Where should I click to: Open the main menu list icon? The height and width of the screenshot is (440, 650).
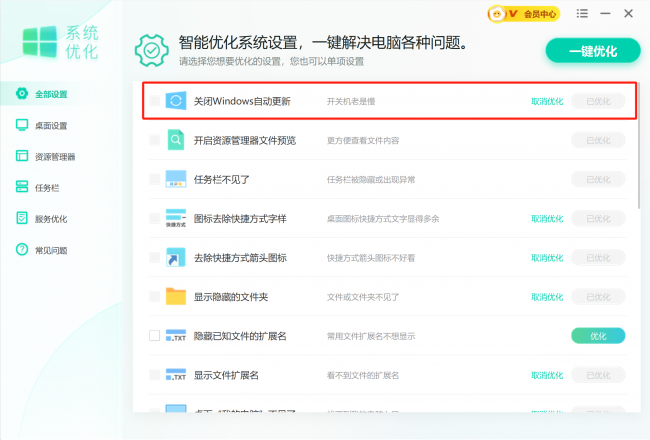pyautogui.click(x=582, y=14)
